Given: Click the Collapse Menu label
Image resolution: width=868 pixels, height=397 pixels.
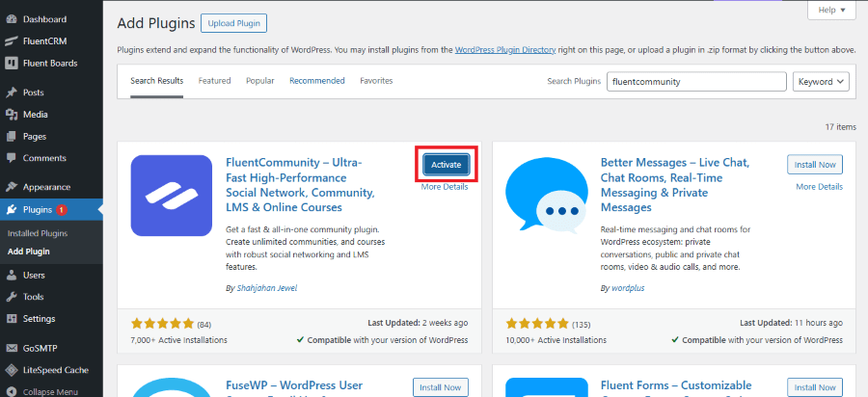Looking at the screenshot, I should click(50, 392).
